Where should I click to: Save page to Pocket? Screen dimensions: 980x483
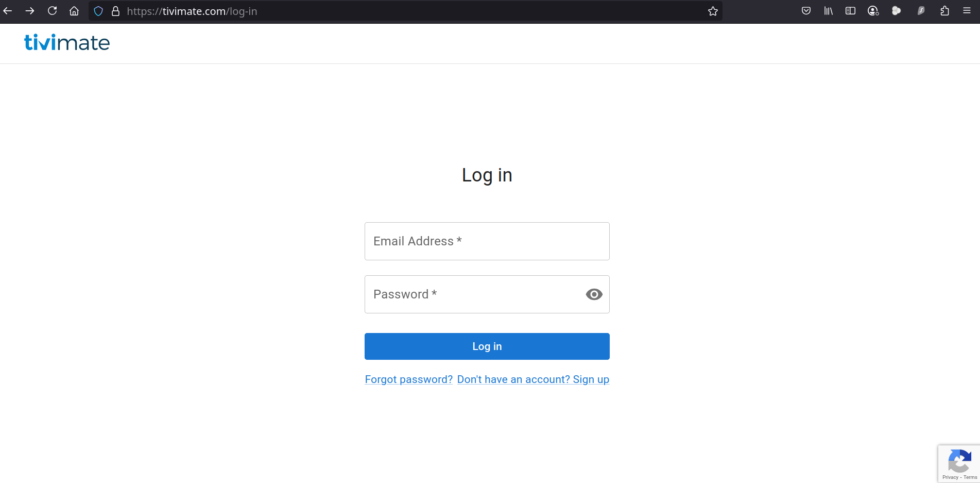pyautogui.click(x=806, y=11)
